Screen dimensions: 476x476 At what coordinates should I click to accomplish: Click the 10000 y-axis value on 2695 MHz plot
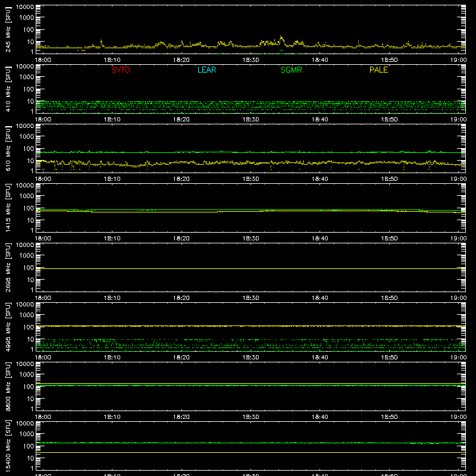[x=25, y=245]
